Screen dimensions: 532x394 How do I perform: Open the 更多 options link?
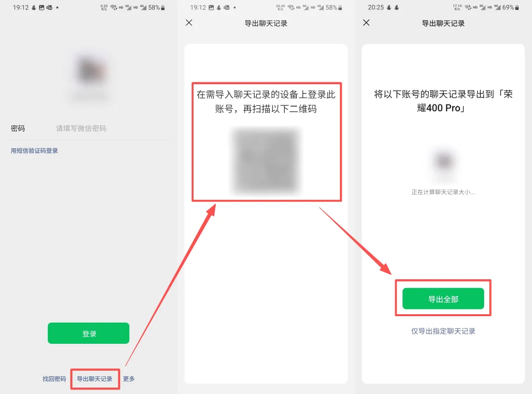coord(129,379)
